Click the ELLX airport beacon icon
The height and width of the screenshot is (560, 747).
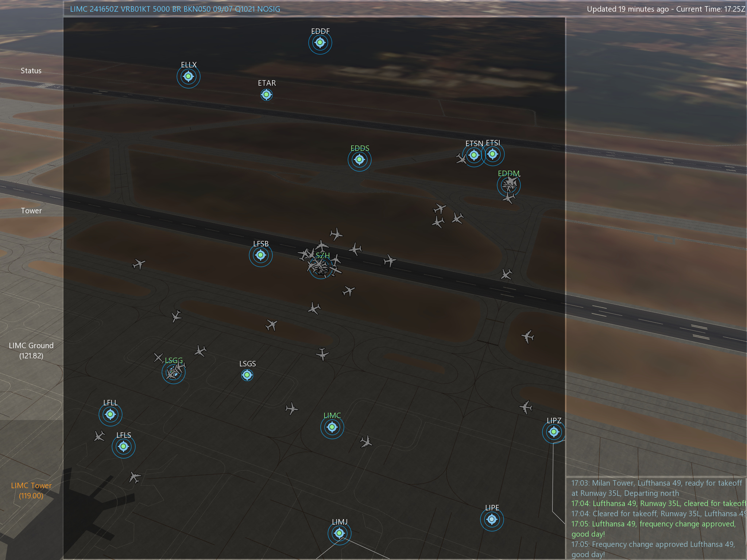tap(188, 77)
